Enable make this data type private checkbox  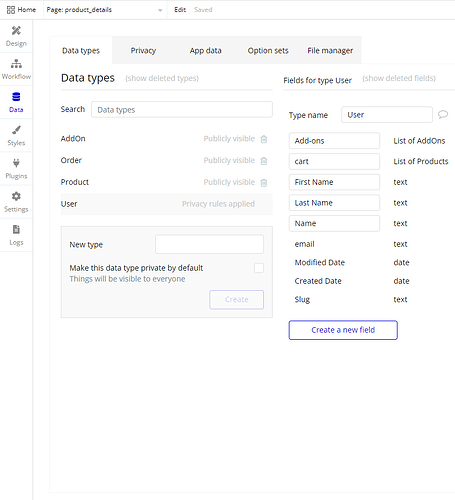click(259, 268)
